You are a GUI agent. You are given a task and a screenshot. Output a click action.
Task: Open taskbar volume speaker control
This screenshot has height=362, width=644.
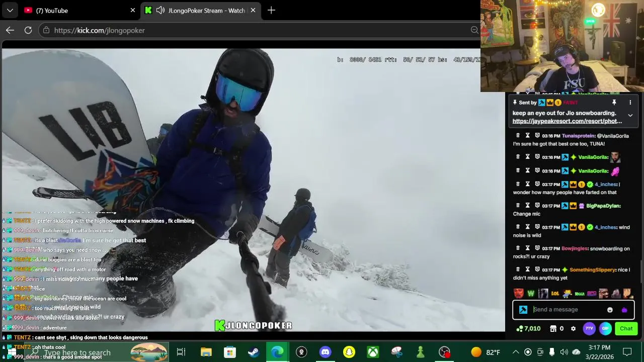click(x=563, y=352)
